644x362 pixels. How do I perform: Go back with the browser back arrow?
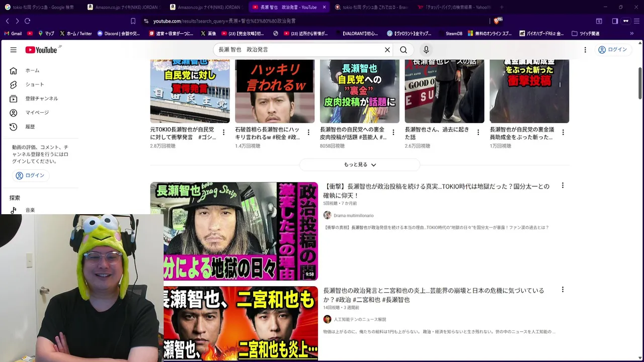coord(7,21)
